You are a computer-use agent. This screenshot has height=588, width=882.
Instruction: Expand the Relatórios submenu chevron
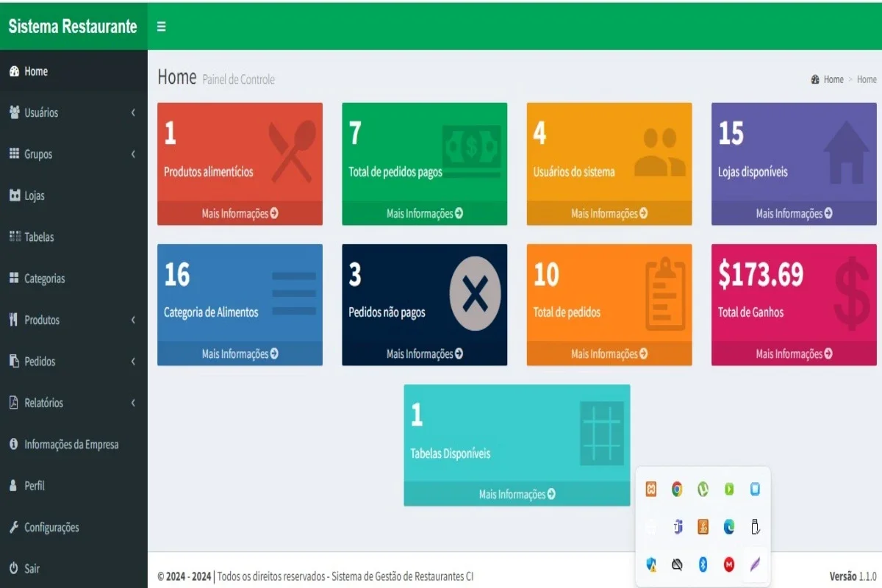pos(133,403)
